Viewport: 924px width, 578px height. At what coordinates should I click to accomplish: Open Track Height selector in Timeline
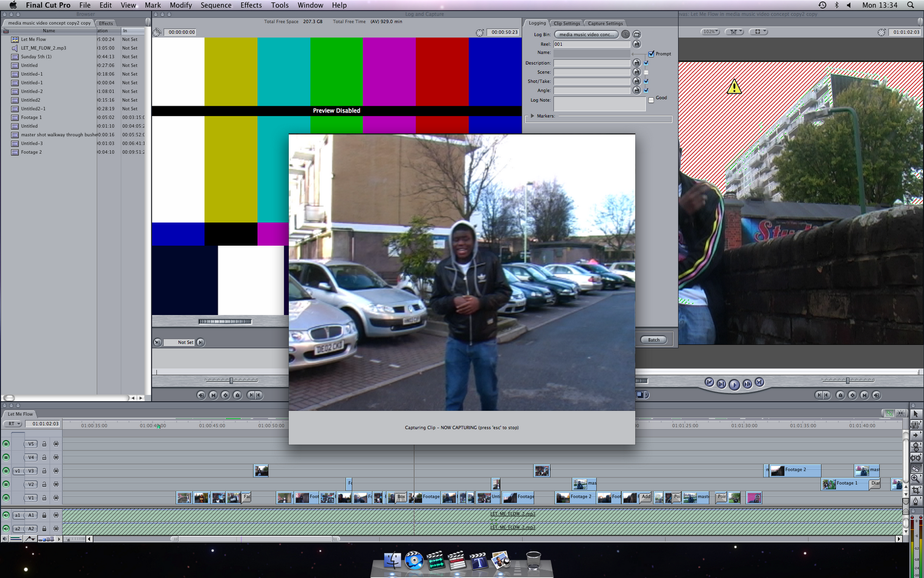(45, 539)
